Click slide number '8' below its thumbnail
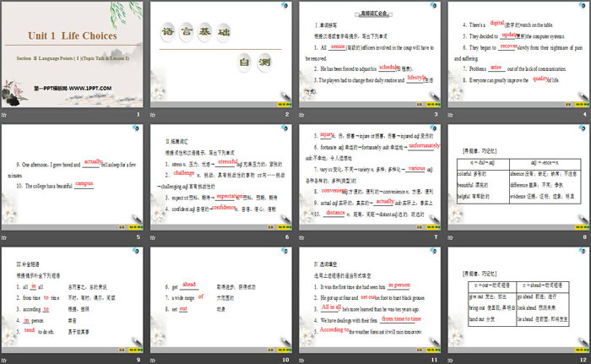 click(585, 236)
